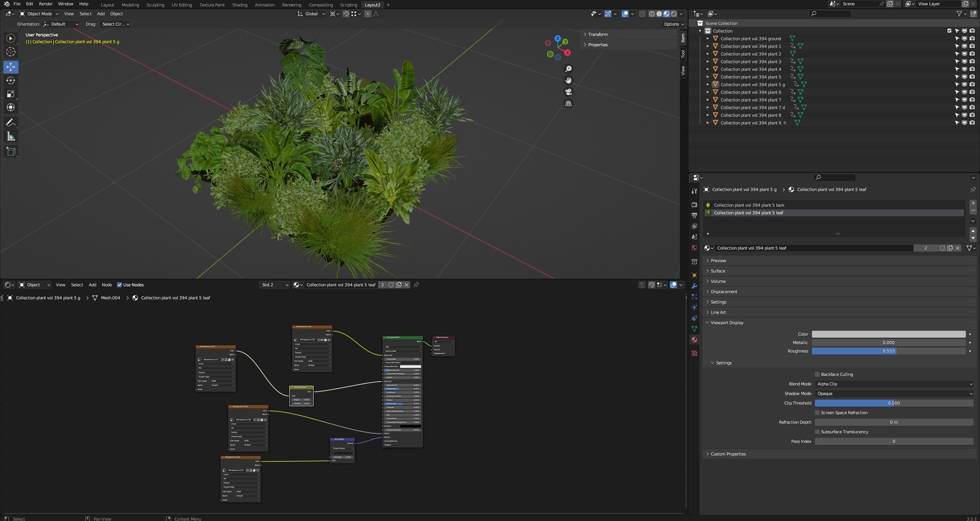The height and width of the screenshot is (521, 980).
Task: Activate the Move tool
Action: pyautogui.click(x=11, y=67)
